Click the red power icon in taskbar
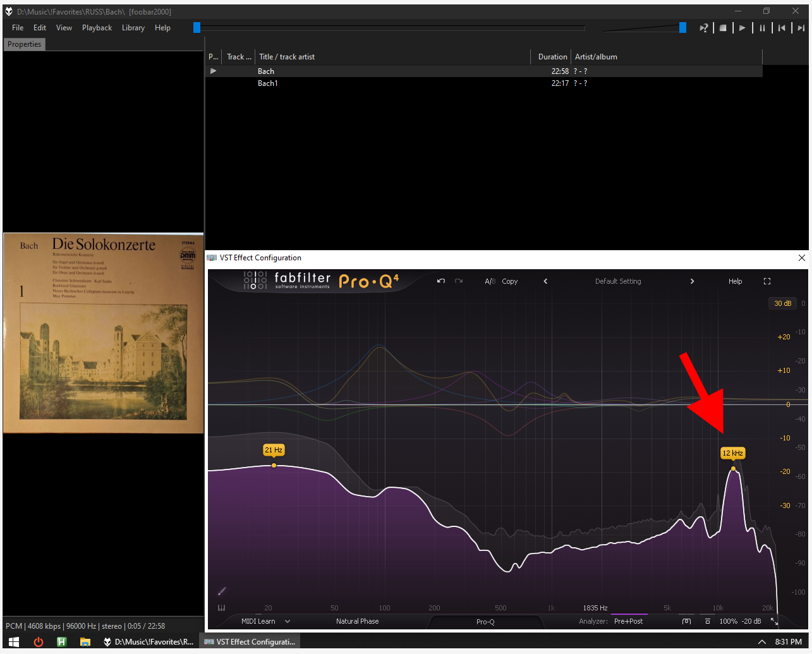Screen dimensions: 812x654 point(39,642)
